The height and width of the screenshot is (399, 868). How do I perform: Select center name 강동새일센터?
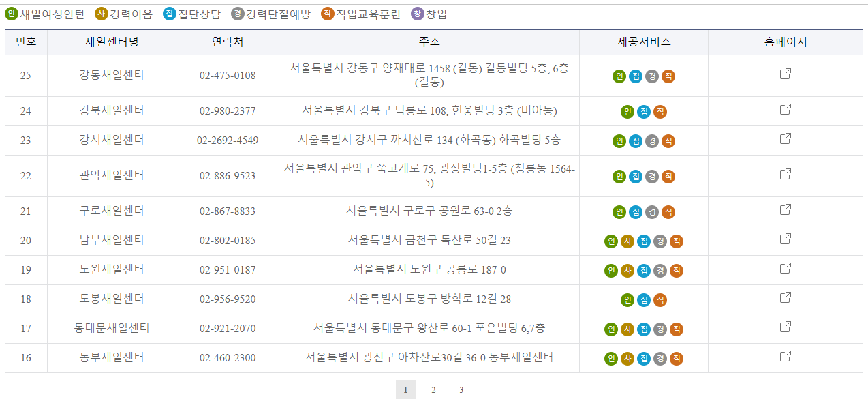point(112,75)
